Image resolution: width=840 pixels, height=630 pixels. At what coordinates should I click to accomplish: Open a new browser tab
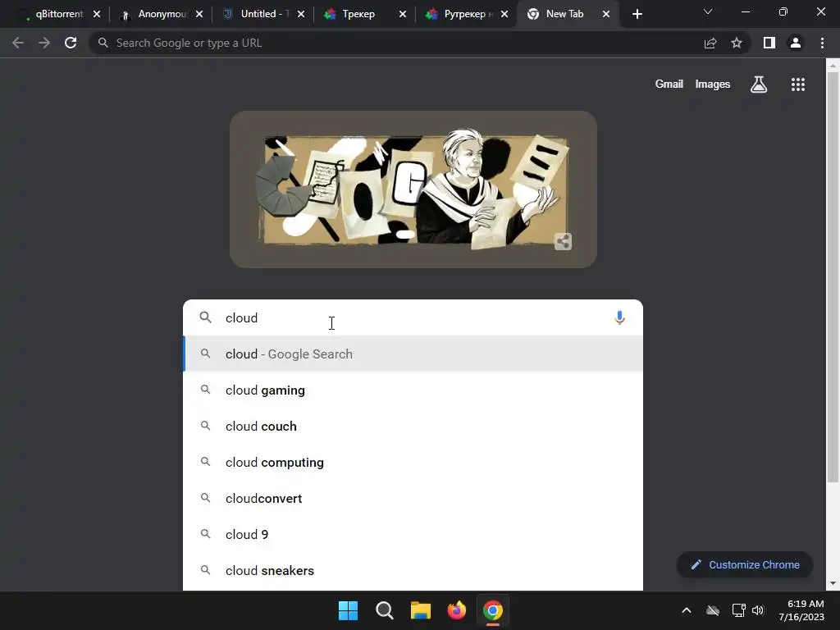[637, 14]
